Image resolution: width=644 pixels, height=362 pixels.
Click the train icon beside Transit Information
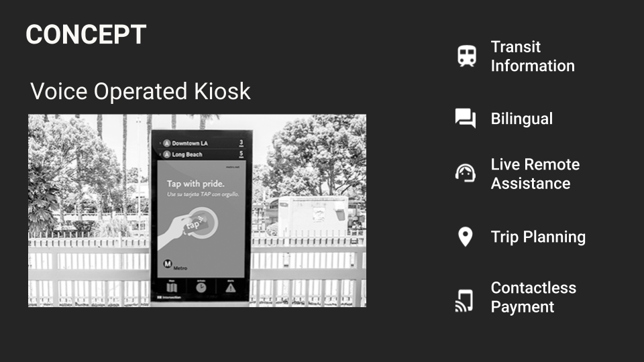pyautogui.click(x=467, y=56)
